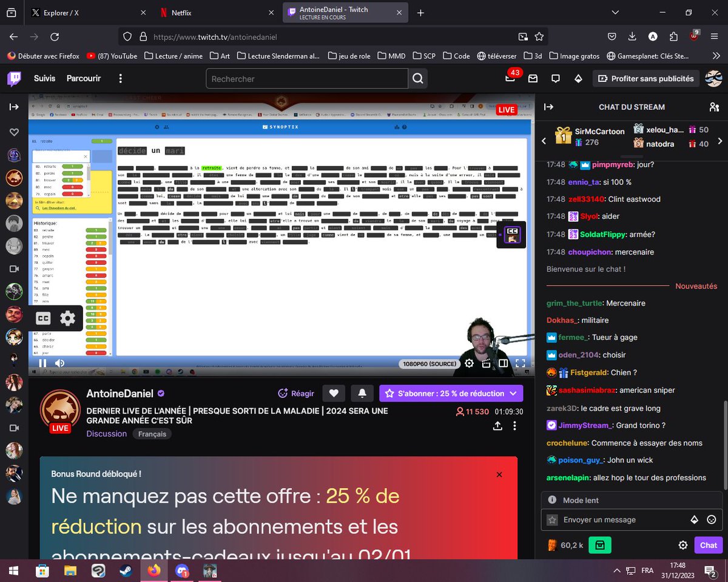Click the Bits diamond icon in top bar
This screenshot has height=582, width=728.
point(578,79)
